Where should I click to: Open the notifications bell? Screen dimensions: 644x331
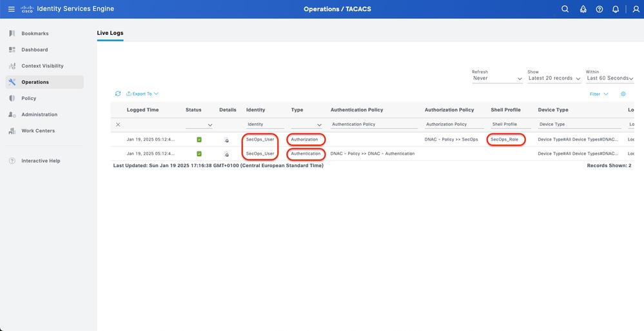(x=615, y=9)
